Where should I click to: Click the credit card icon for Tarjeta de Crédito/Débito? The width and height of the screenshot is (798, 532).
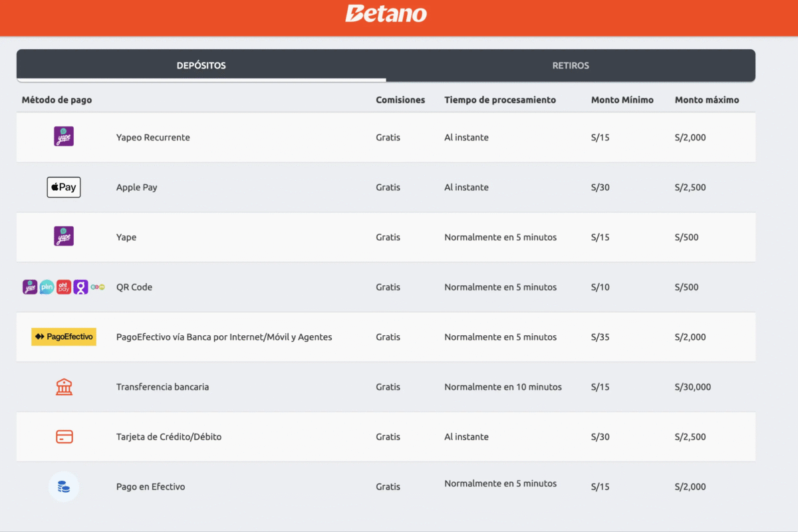(64, 437)
